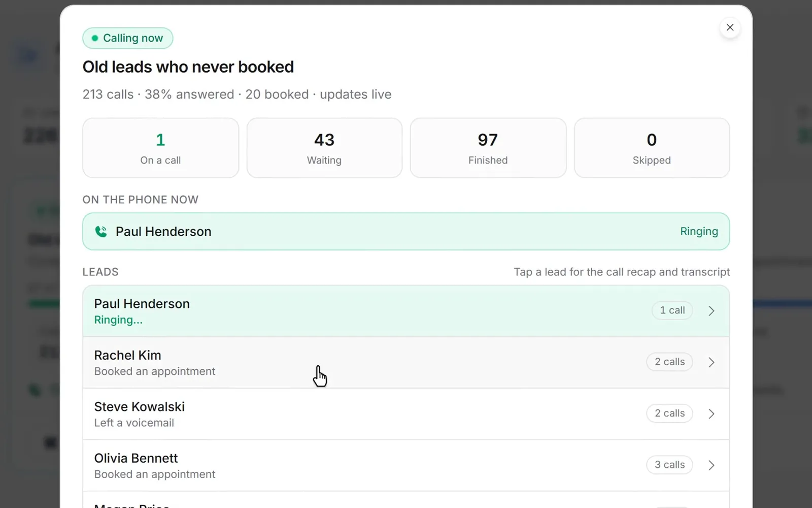Image resolution: width=812 pixels, height=508 pixels.
Task: Click the Ringing status label
Action: point(699,232)
